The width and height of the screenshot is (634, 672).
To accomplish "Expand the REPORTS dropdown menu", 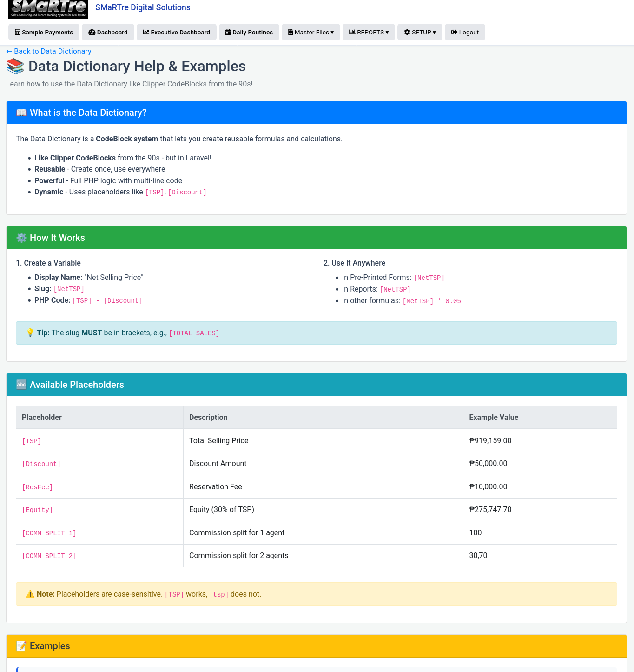I will coord(369,32).
